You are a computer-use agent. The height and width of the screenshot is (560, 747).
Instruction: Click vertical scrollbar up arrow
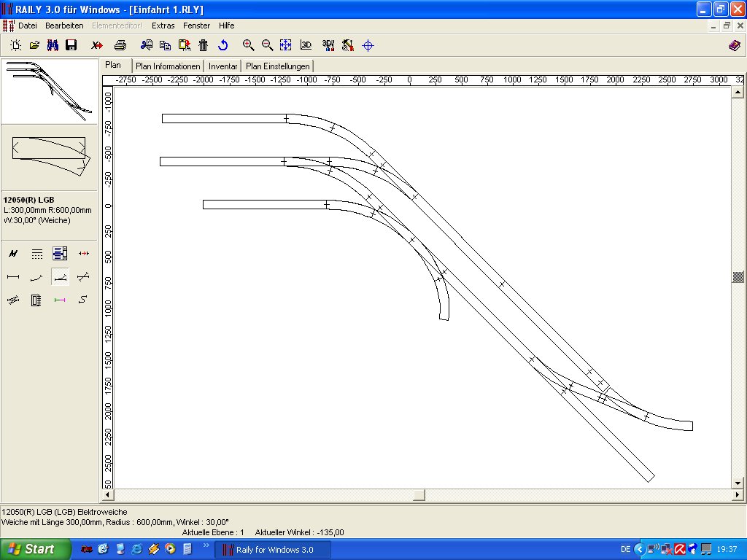(x=738, y=92)
